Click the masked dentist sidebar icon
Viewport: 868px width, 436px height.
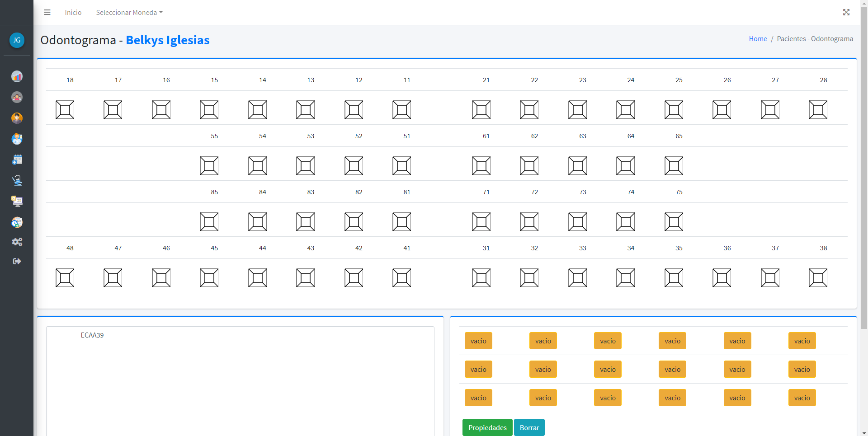(17, 139)
